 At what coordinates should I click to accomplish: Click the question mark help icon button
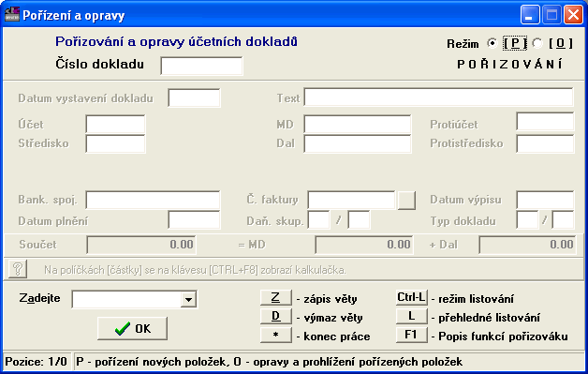point(17,269)
